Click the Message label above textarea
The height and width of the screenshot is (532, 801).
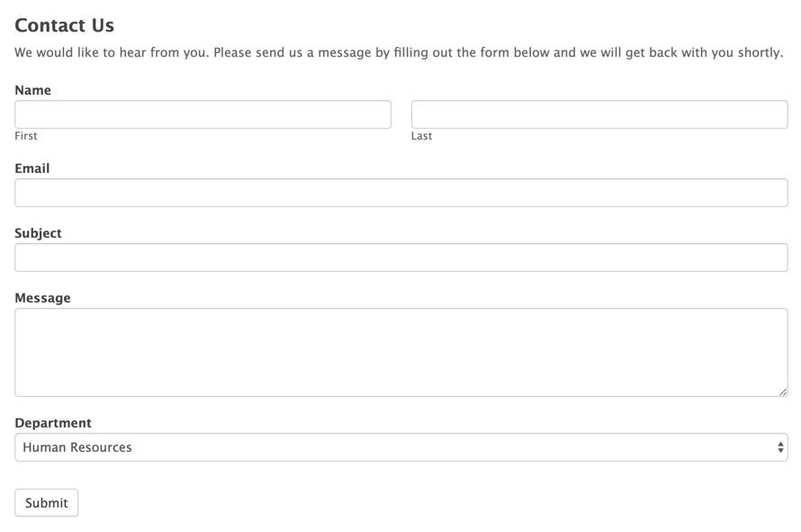pos(42,298)
